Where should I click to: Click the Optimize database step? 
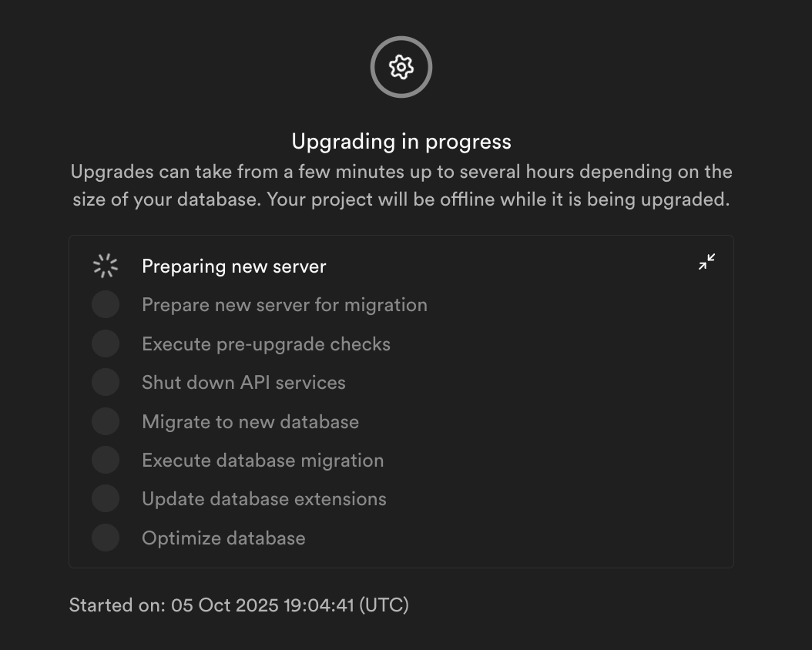click(223, 538)
